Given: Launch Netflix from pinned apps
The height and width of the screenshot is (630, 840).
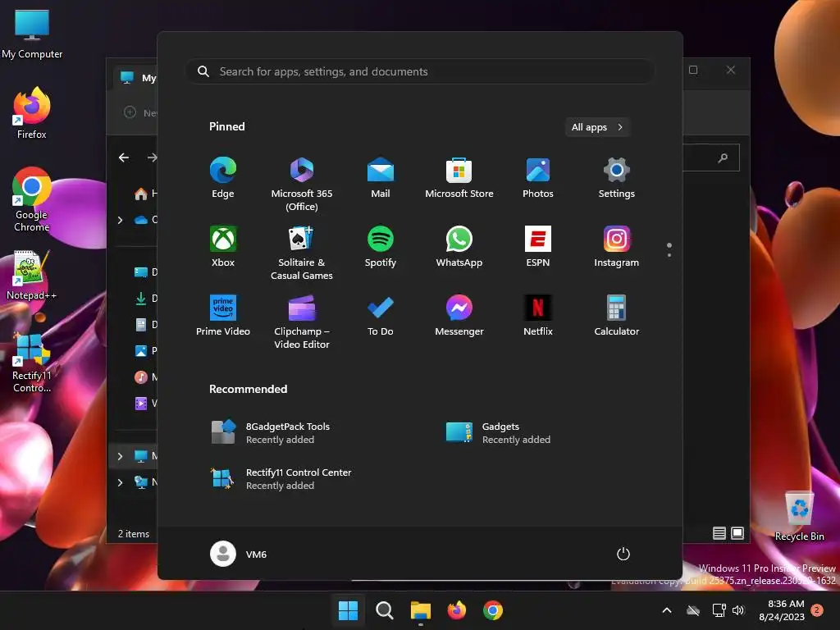Looking at the screenshot, I should 538,316.
